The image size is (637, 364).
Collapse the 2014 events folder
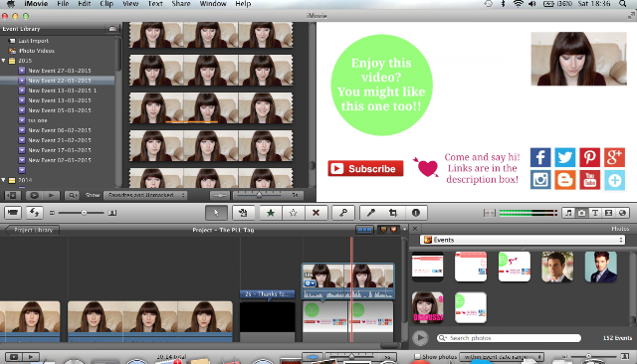coord(4,180)
